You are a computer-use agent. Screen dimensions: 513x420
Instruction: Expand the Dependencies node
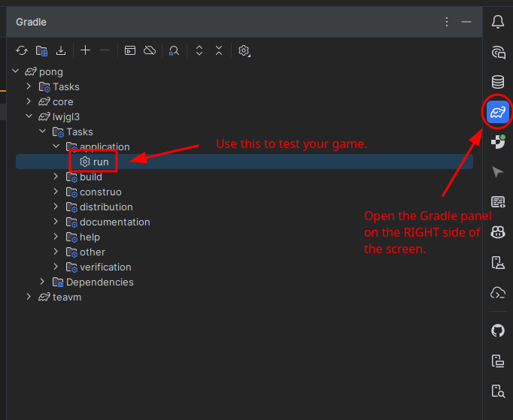43,282
